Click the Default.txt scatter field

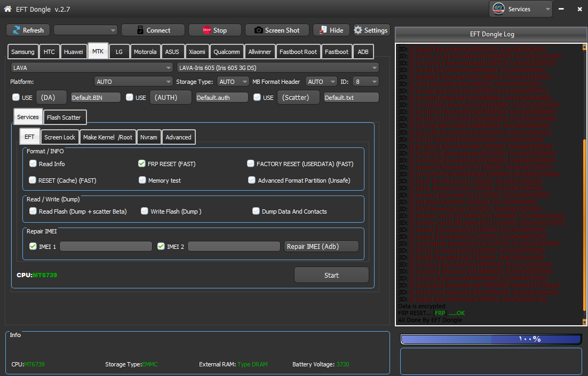click(351, 98)
